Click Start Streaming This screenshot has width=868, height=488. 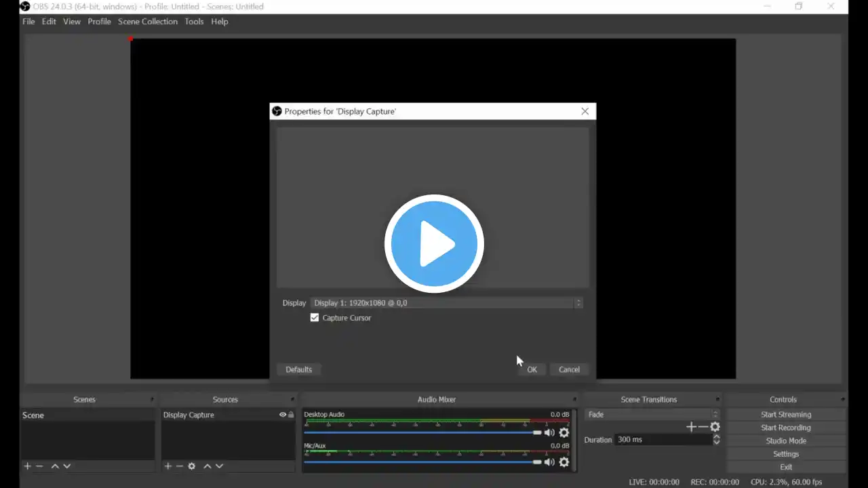[786, 415]
